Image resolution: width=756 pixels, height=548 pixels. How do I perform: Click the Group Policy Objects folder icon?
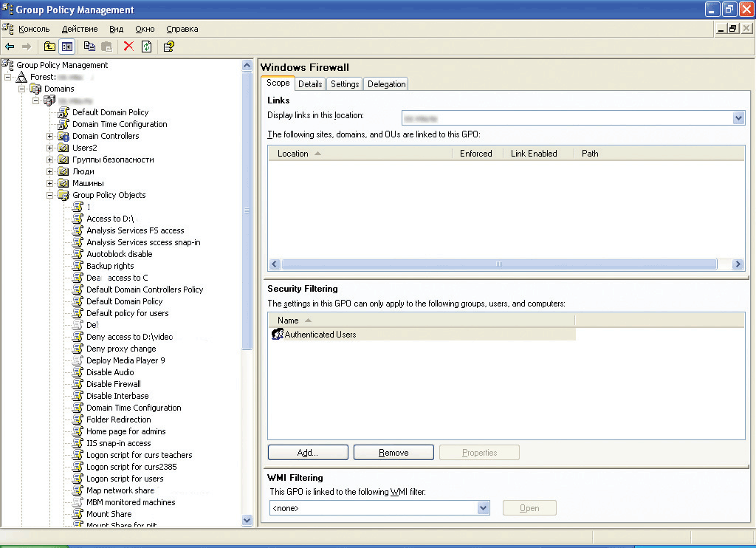pyautogui.click(x=63, y=195)
